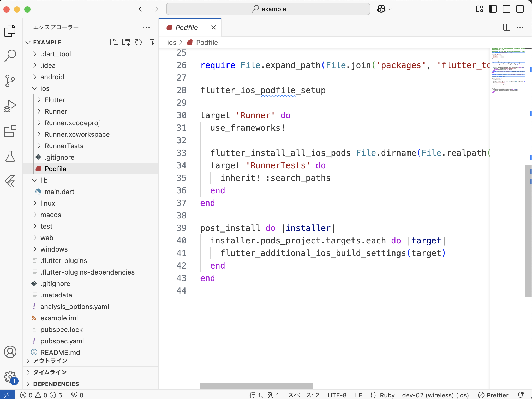
Task: Open Source Control view
Action: tap(10, 81)
